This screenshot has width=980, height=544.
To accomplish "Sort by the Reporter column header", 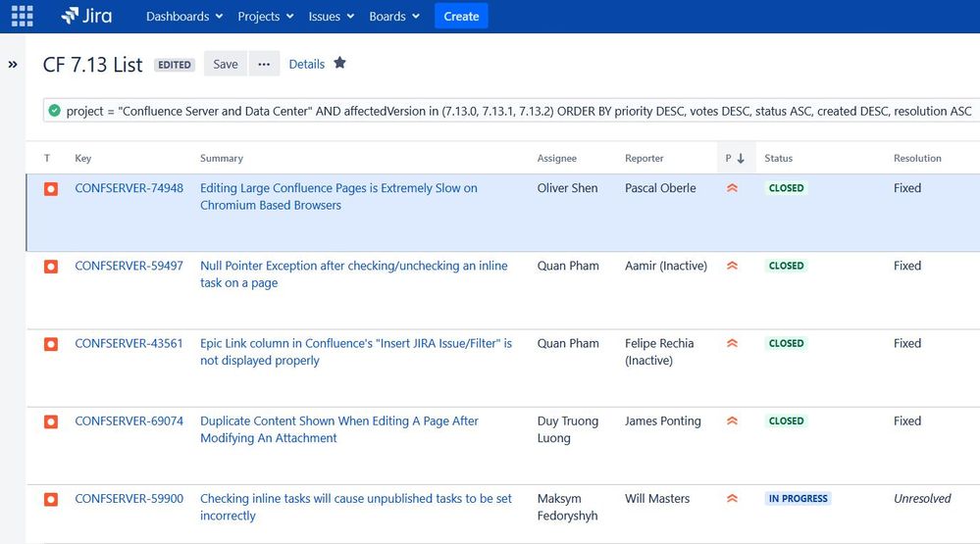I will pos(644,158).
